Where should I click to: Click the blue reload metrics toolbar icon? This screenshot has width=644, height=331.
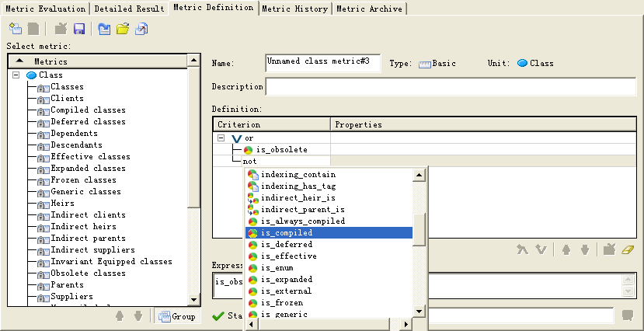[x=104, y=29]
